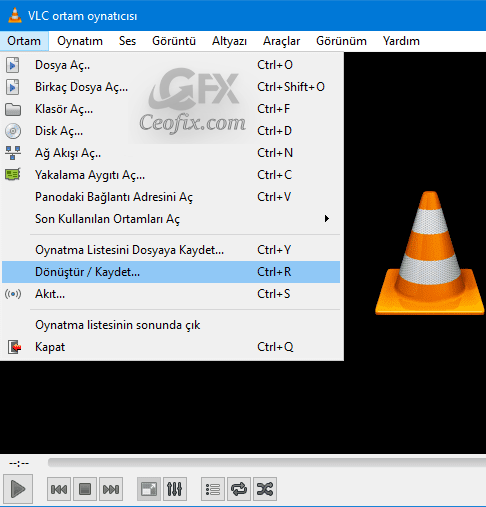Start playback with the Play button
Screen dimensions: 486x507
[x=18, y=489]
